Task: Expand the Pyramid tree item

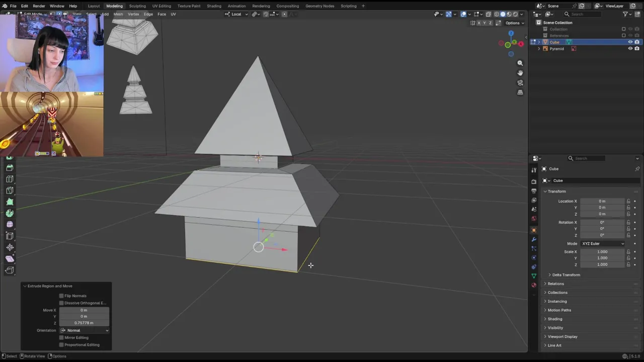Action: (539, 49)
